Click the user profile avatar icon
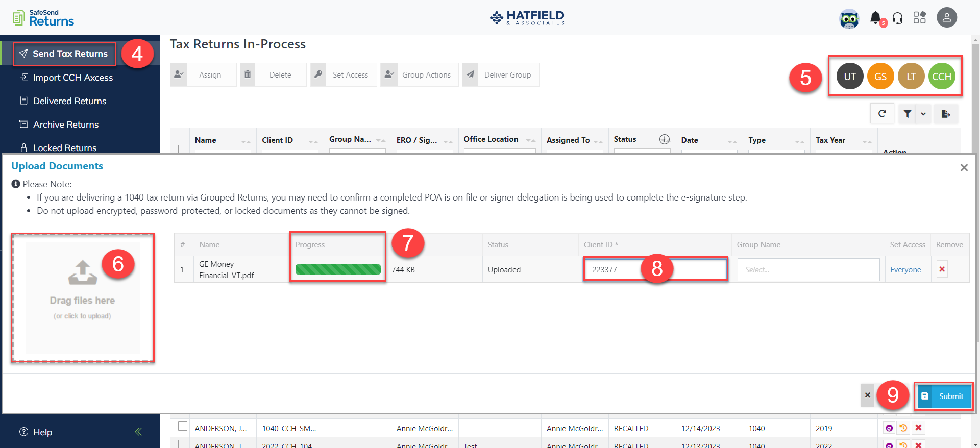The image size is (980, 448). [946, 18]
